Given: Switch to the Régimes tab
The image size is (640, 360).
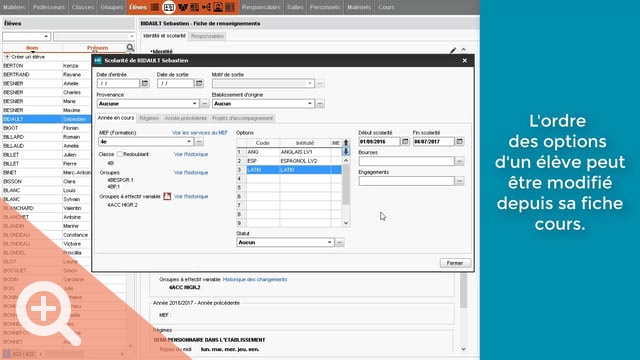Looking at the screenshot, I should coord(149,118).
